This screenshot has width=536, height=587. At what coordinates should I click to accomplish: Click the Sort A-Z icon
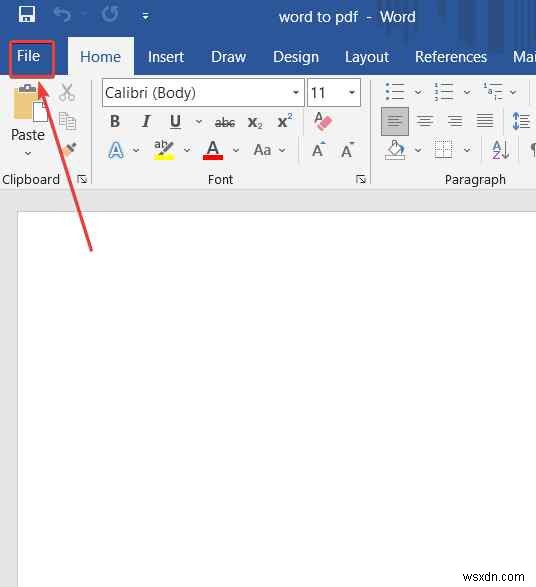click(500, 150)
